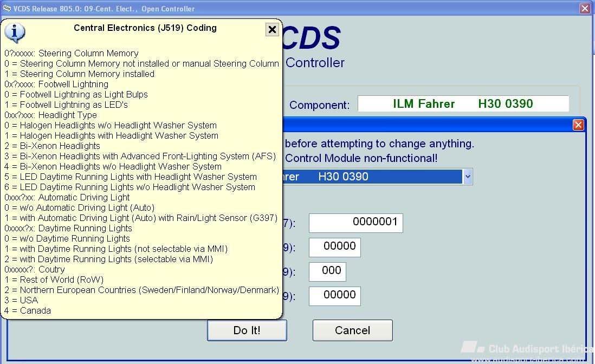Click the '0?xxxxx: Steering Column Memory' line
Viewport: 595px width, 364px height.
72,53
